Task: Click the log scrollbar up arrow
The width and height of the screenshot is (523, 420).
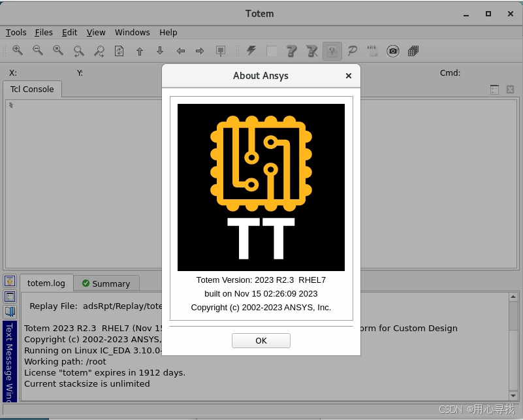Action: tap(513, 297)
